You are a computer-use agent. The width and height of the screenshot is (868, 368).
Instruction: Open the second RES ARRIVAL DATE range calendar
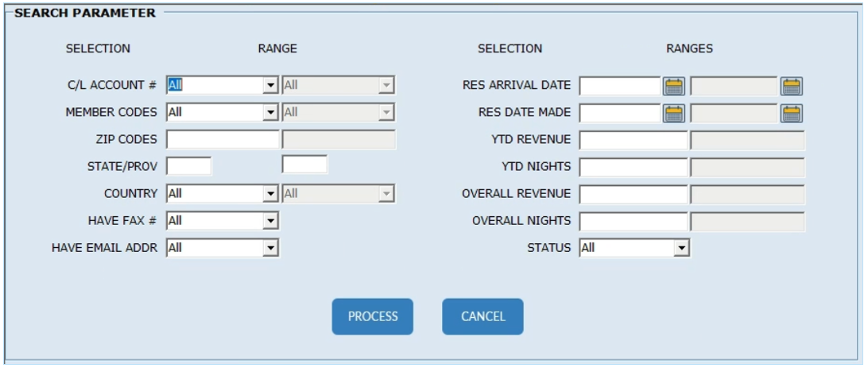tap(791, 86)
